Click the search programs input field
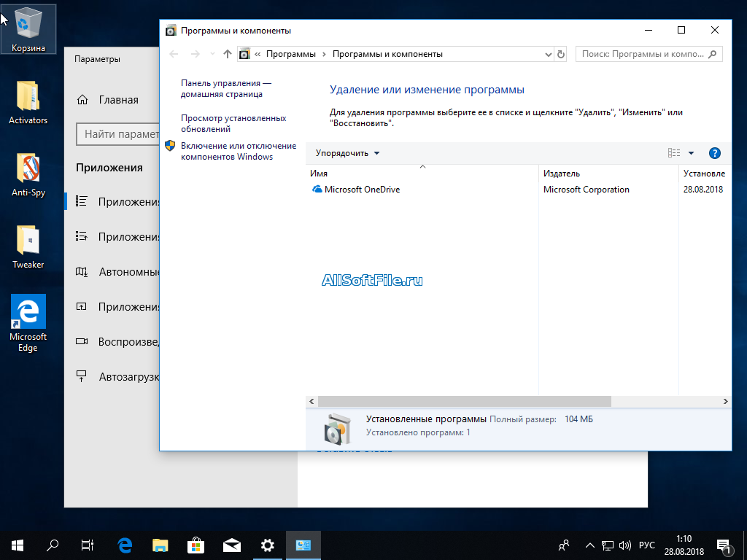747x560 pixels. point(642,54)
